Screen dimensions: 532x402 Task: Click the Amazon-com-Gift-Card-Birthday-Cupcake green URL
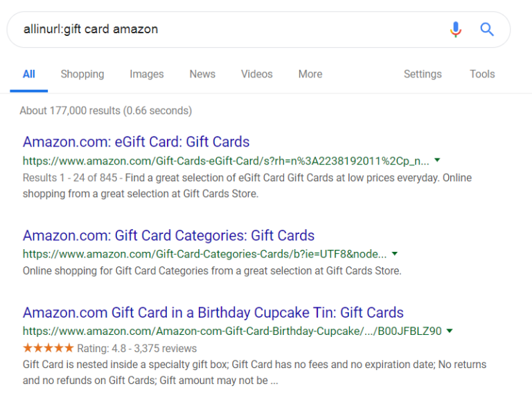[x=232, y=331]
